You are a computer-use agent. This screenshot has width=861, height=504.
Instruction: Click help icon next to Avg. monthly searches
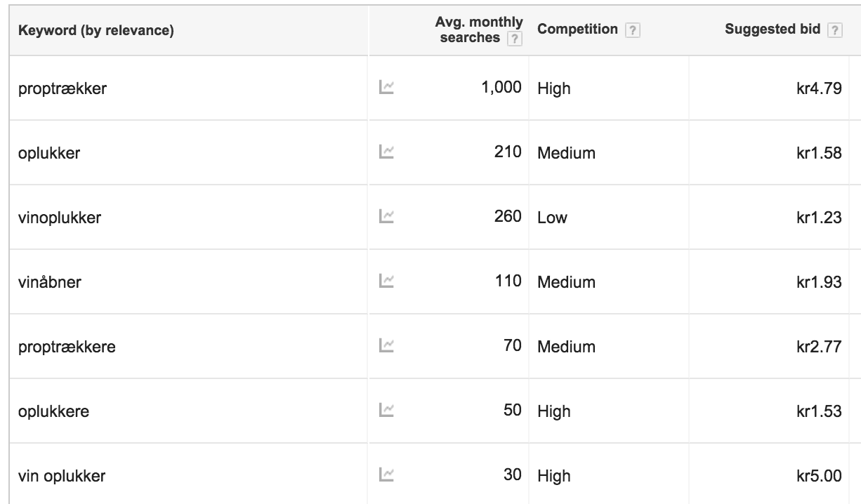tap(515, 39)
